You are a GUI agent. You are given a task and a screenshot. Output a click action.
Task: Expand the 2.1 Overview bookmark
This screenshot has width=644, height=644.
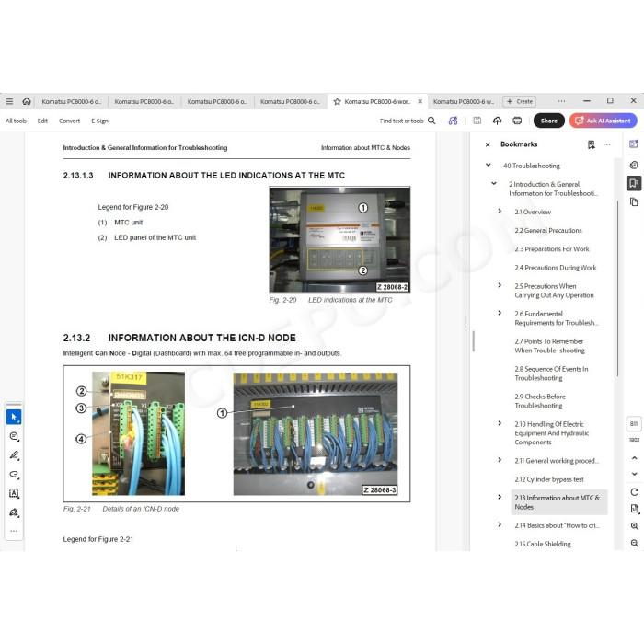[500, 211]
